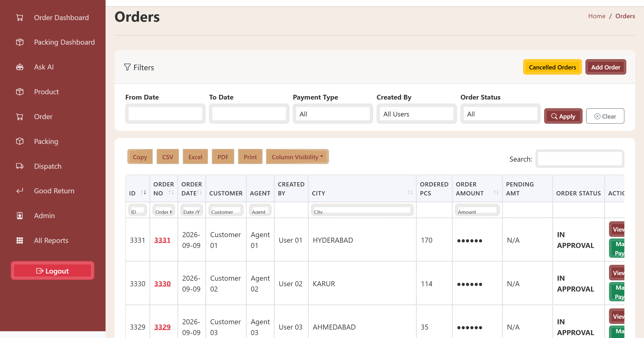Expand the Payment Type dropdown
Screen dimensions: 644x338
coord(333,114)
